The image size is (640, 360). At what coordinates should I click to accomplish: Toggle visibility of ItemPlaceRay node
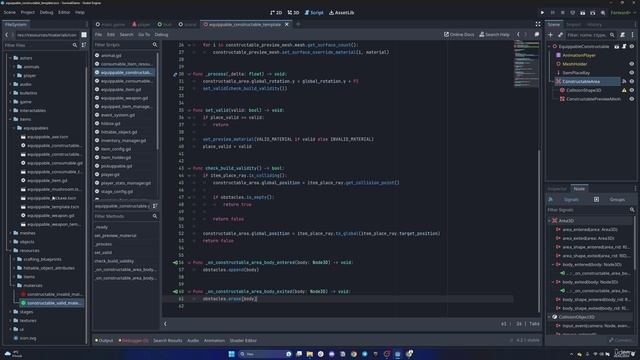point(632,73)
